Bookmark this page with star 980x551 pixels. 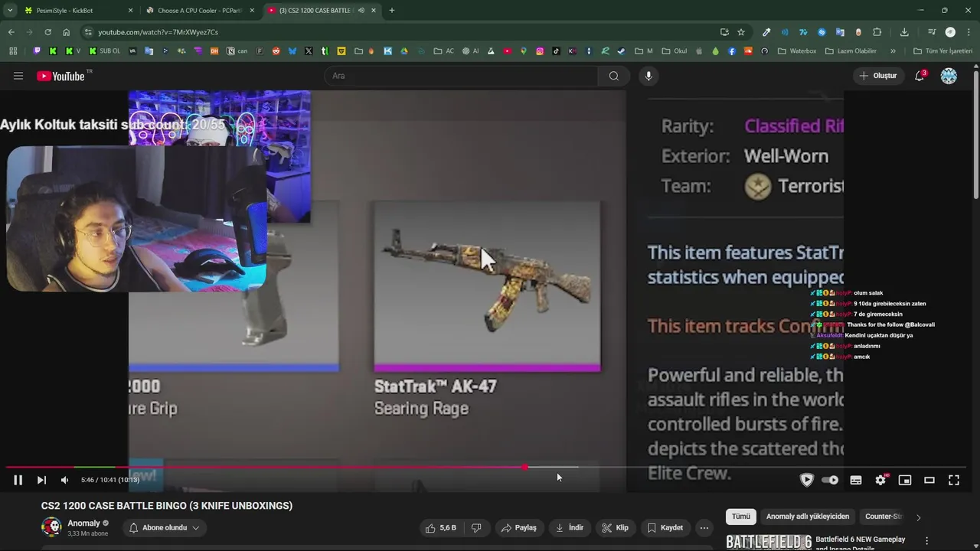741,32
